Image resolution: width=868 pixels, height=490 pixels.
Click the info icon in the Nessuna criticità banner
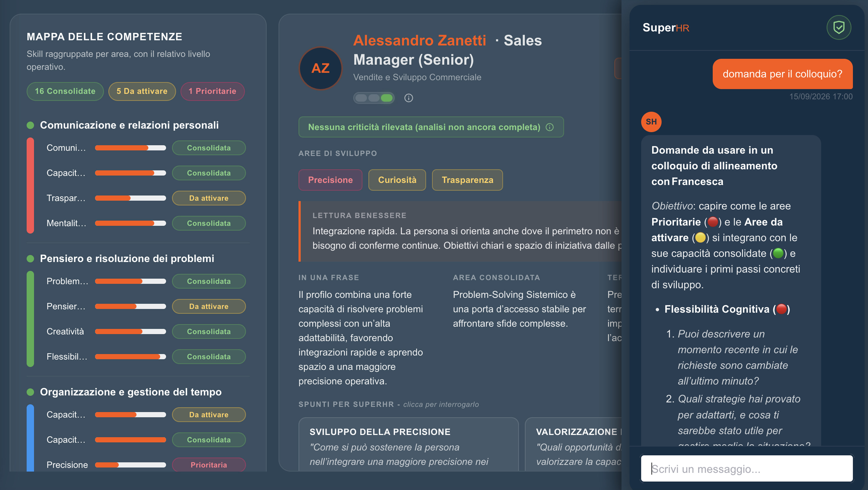550,127
